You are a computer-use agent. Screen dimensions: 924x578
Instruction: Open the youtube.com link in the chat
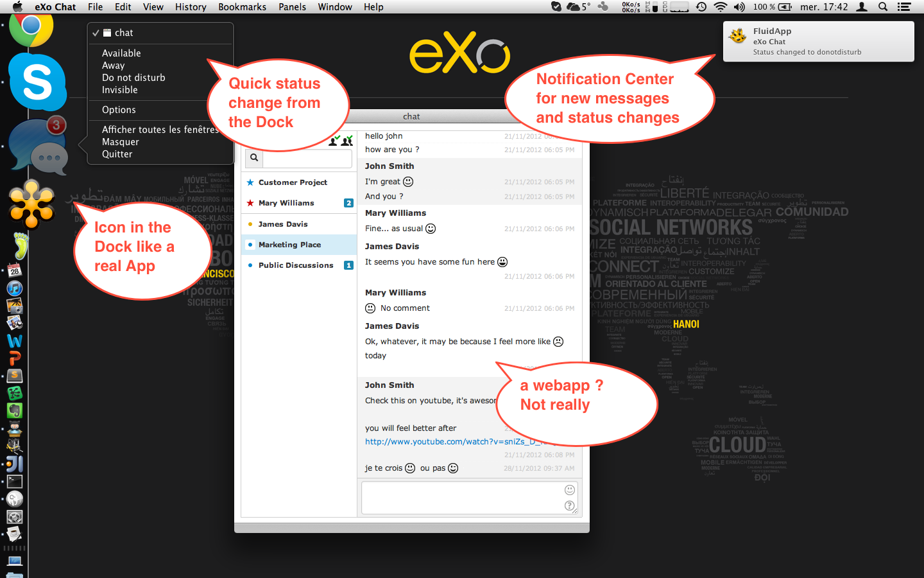(459, 442)
